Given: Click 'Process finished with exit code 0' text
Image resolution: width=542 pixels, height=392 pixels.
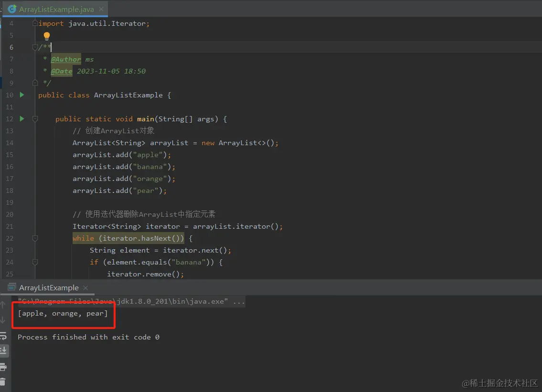Looking at the screenshot, I should click(x=88, y=337).
